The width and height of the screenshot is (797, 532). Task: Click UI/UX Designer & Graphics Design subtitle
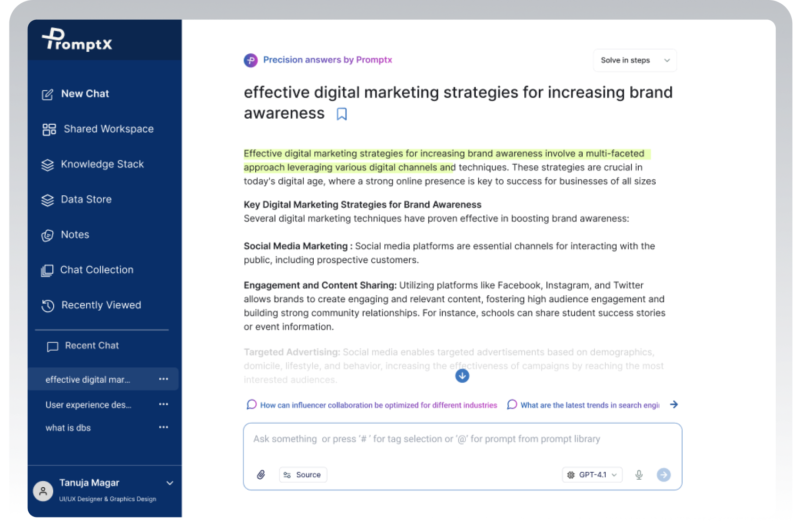tap(107, 499)
